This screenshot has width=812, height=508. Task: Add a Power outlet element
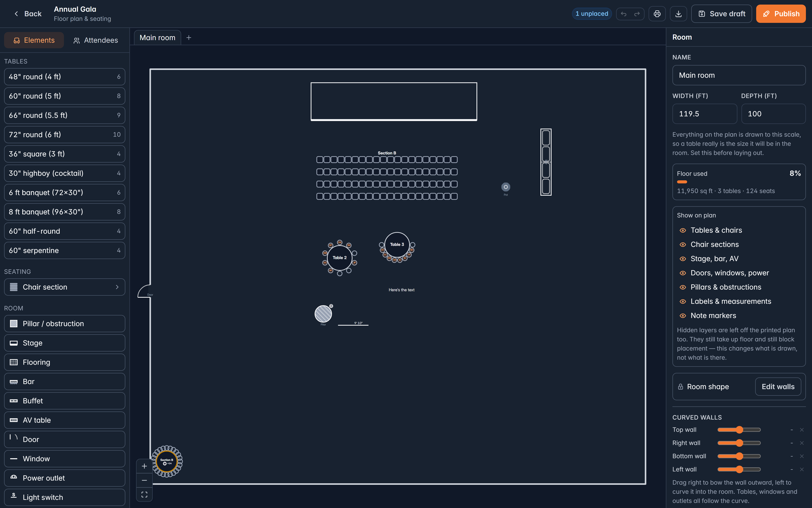coord(64,478)
